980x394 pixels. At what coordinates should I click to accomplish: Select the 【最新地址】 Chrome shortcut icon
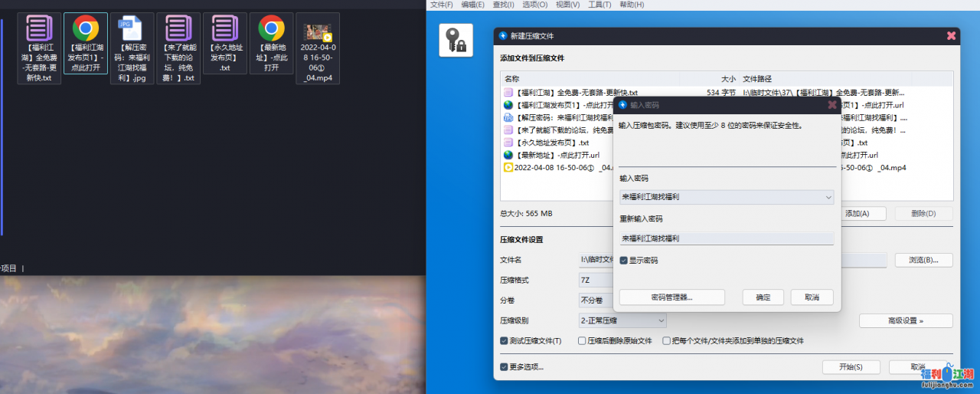tap(271, 29)
